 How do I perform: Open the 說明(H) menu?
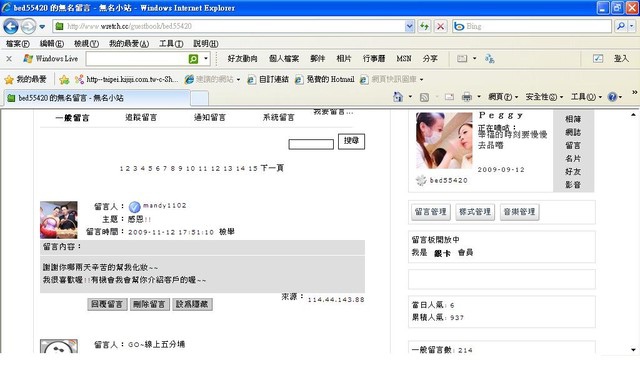(206, 43)
